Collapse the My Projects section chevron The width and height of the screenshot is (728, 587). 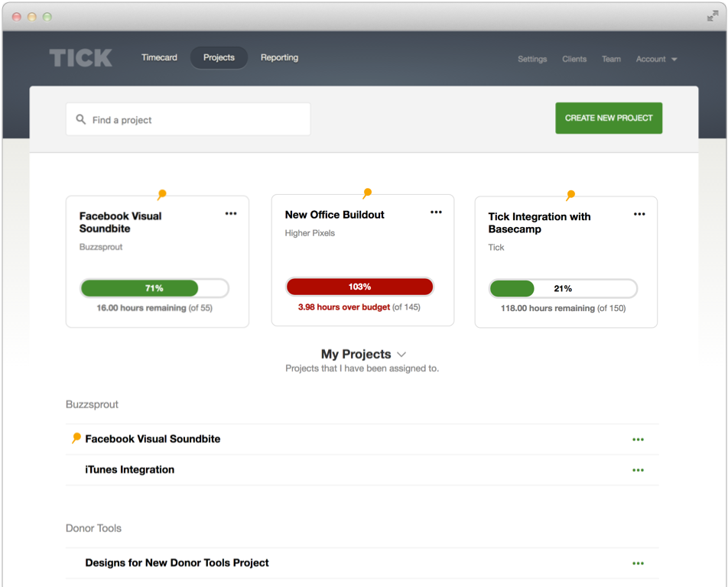click(x=401, y=355)
